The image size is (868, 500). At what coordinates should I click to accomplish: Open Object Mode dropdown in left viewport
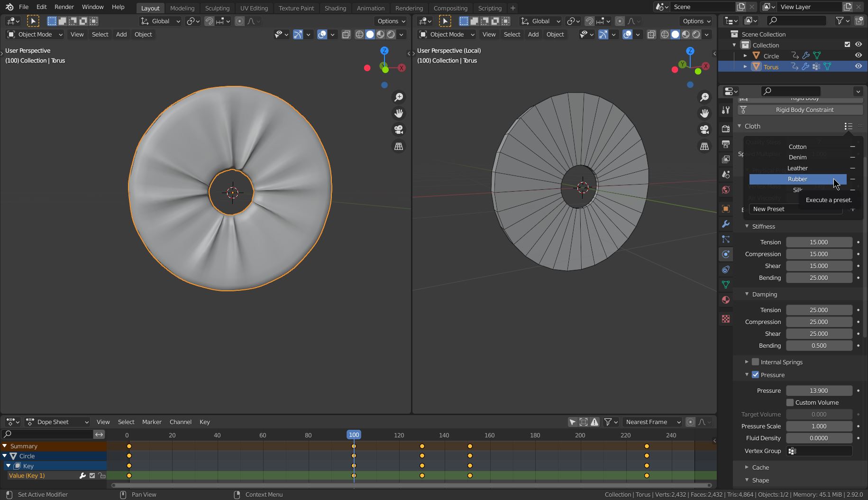[35, 34]
